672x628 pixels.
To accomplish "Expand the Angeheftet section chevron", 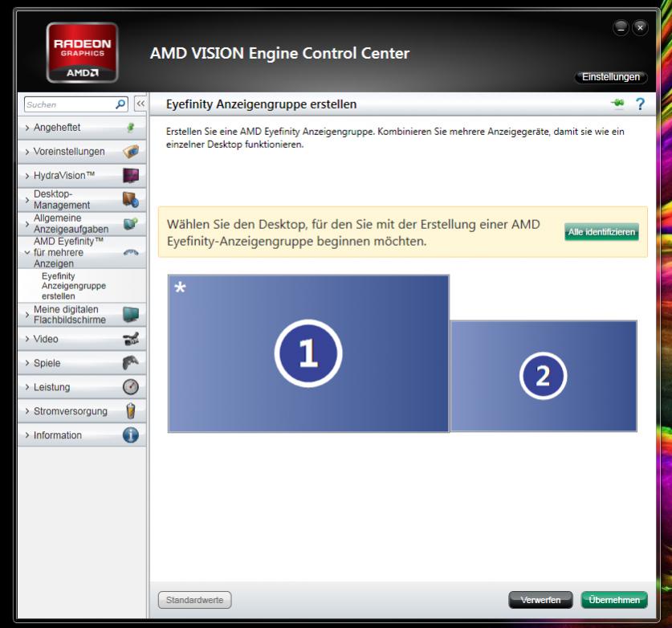I will (27, 128).
